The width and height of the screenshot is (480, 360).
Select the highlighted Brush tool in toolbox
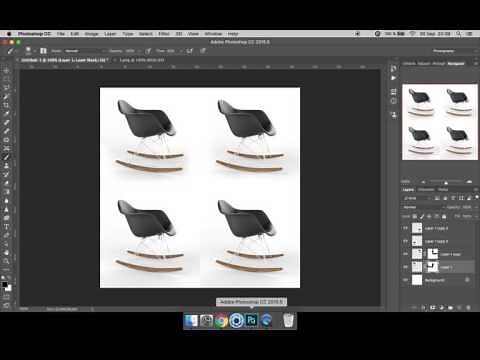6,157
